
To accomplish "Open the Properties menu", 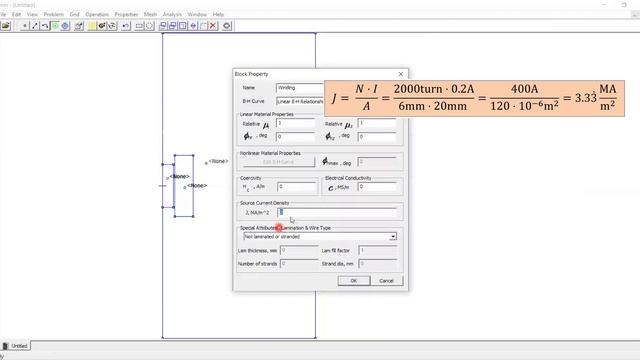I will [x=126, y=14].
